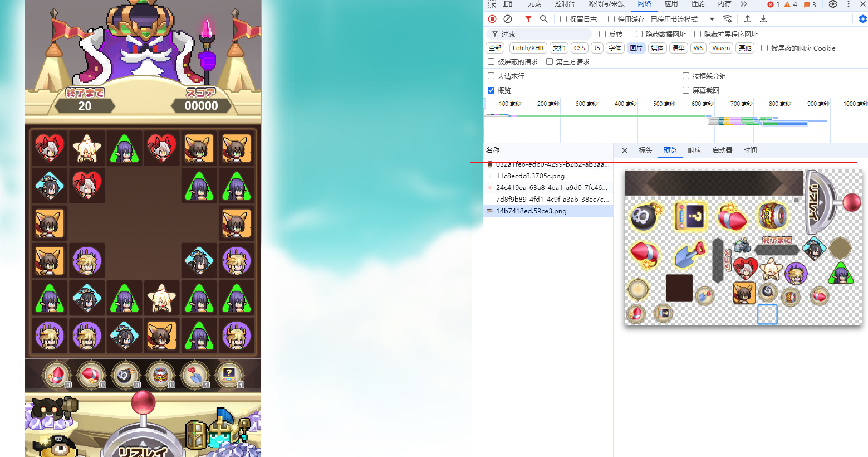
Task: Tick the 被屏蔽的响应 Cookie checkbox
Action: point(764,48)
